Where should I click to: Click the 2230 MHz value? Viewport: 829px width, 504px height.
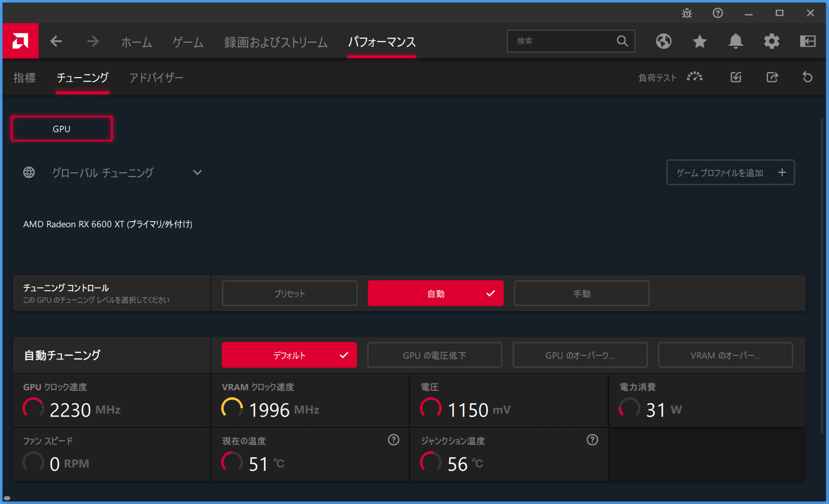point(85,410)
